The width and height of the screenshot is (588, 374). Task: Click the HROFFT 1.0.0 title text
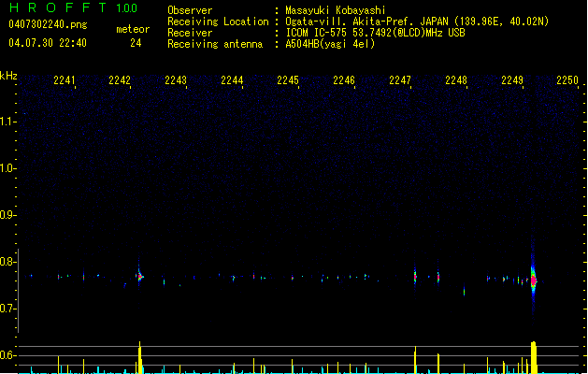click(x=73, y=7)
